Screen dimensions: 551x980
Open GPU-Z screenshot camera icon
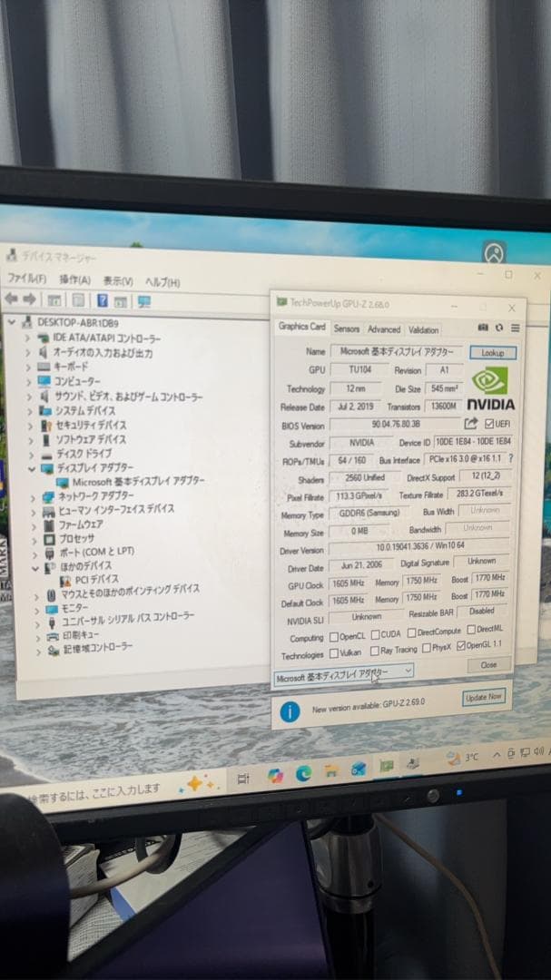click(483, 327)
